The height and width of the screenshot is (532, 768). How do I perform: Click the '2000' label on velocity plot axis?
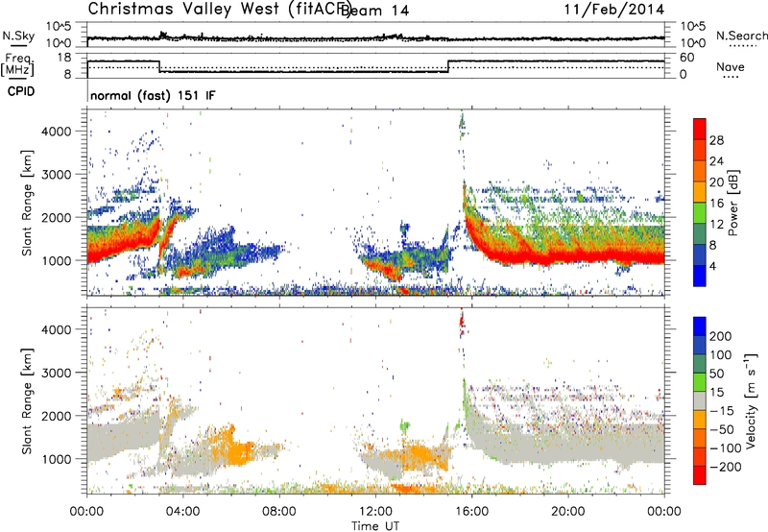tap(56, 416)
